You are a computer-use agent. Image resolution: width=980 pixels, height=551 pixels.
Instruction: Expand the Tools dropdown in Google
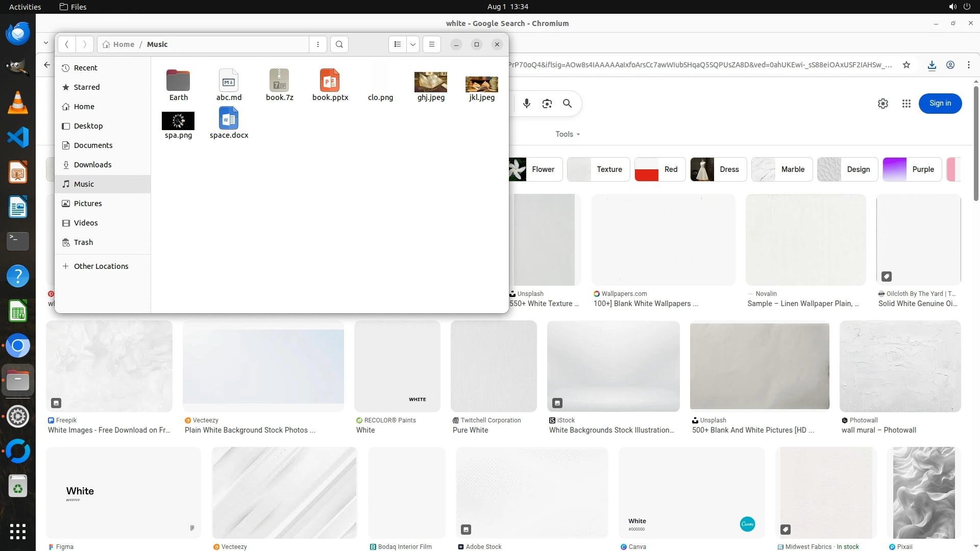pyautogui.click(x=568, y=134)
